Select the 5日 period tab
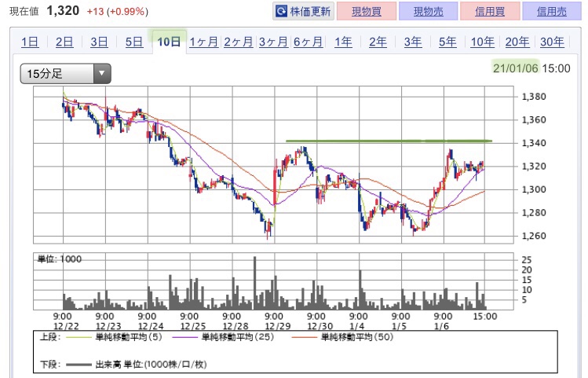The width and height of the screenshot is (588, 378). coord(134,42)
